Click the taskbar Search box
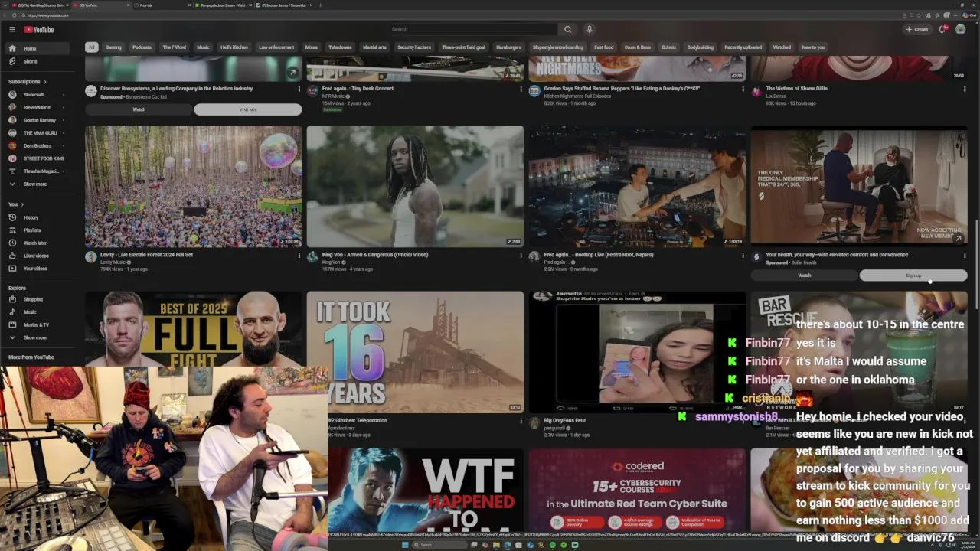Image resolution: width=980 pixels, height=551 pixels. (439, 545)
